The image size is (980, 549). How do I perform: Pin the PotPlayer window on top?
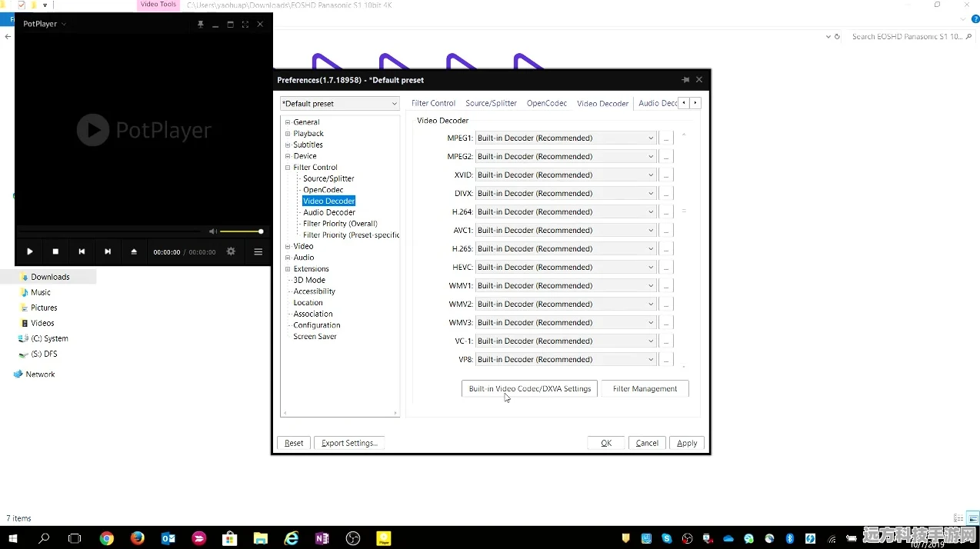pyautogui.click(x=201, y=24)
